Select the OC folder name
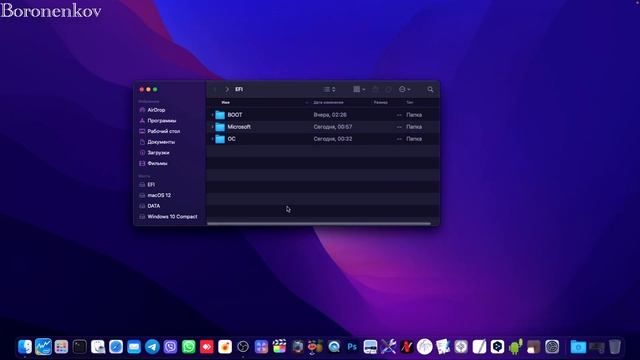The image size is (640, 360). (231, 139)
